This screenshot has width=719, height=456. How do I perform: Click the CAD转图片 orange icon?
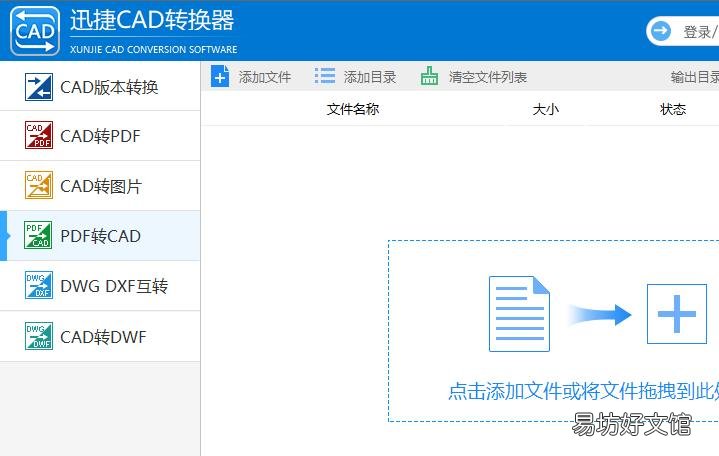tap(39, 185)
